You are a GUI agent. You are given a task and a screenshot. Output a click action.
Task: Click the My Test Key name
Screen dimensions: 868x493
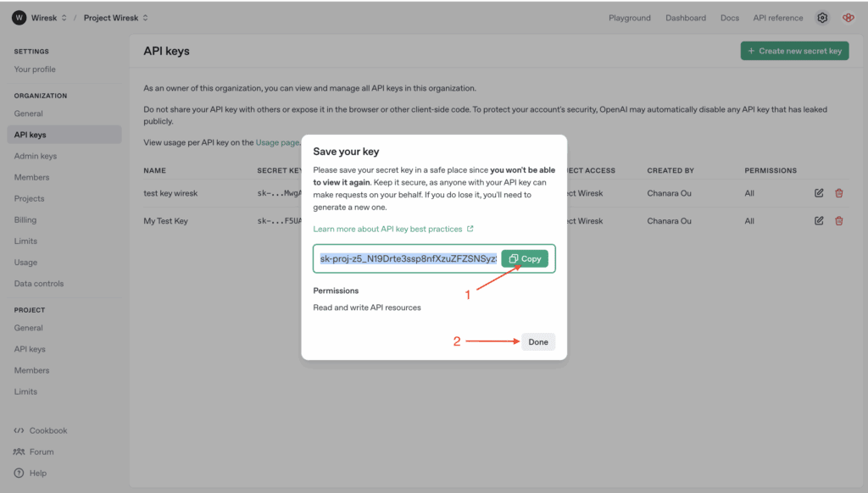[x=165, y=221]
